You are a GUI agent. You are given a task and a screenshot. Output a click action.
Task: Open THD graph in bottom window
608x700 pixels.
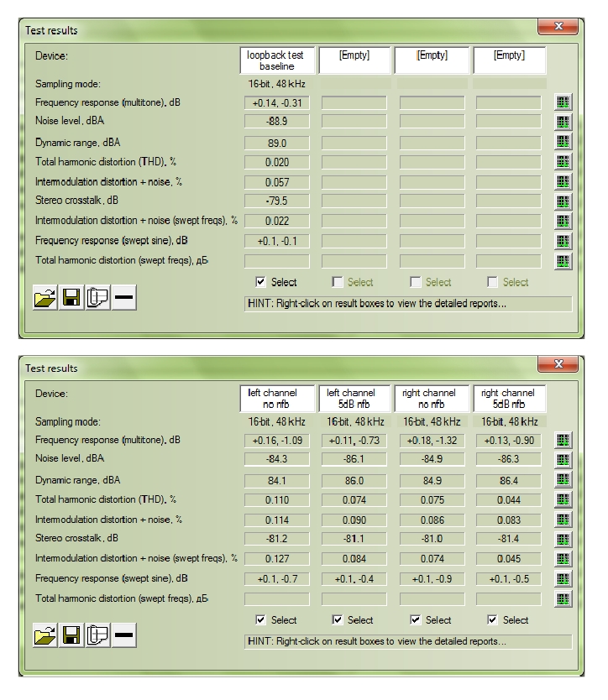pyautogui.click(x=563, y=499)
